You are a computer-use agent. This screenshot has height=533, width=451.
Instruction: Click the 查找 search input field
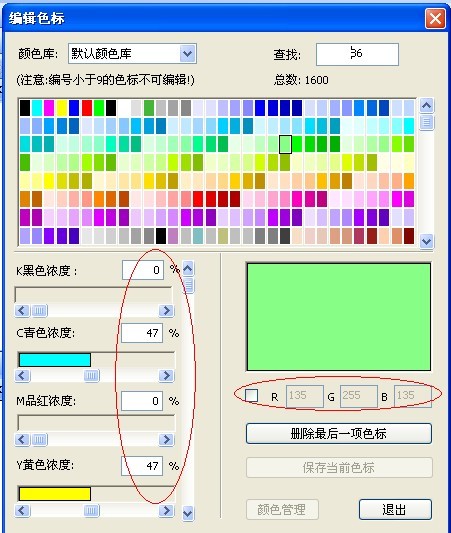[x=357, y=54]
